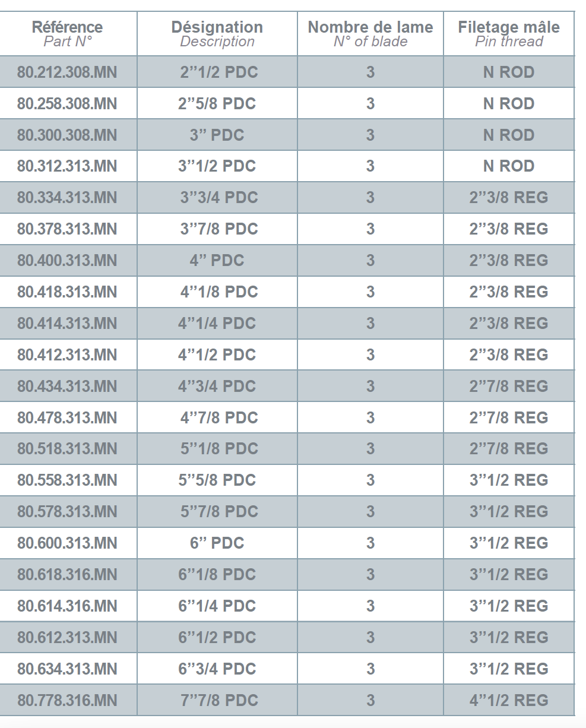586x728 pixels.
Task: Click part number 80.434.313.MN
Action: tap(67, 387)
